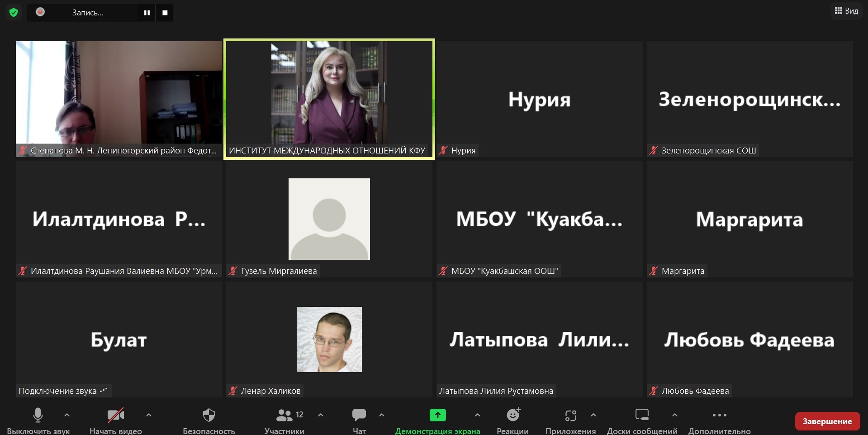
Task: Open the Дополнительно three-dot menu
Action: [x=719, y=415]
